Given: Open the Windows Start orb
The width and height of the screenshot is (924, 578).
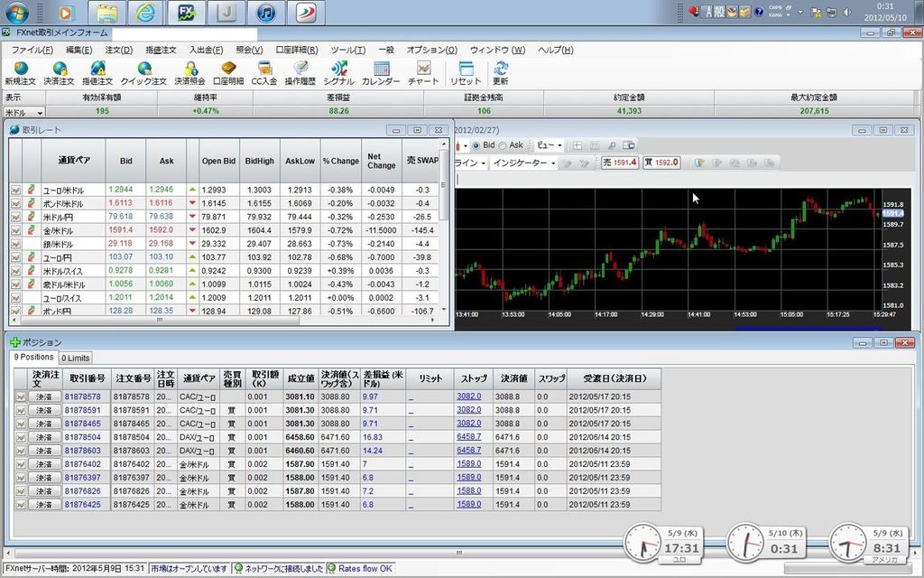Looking at the screenshot, I should click(17, 13).
